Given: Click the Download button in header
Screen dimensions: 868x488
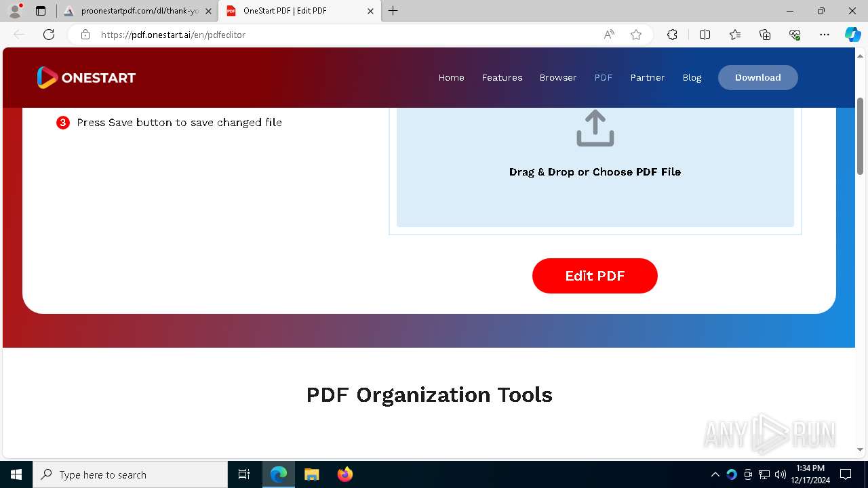Looking at the screenshot, I should point(758,77).
